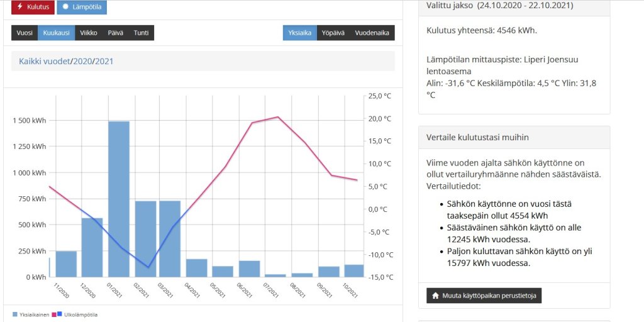Toggle the Lämpötila temperature button

(x=82, y=7)
